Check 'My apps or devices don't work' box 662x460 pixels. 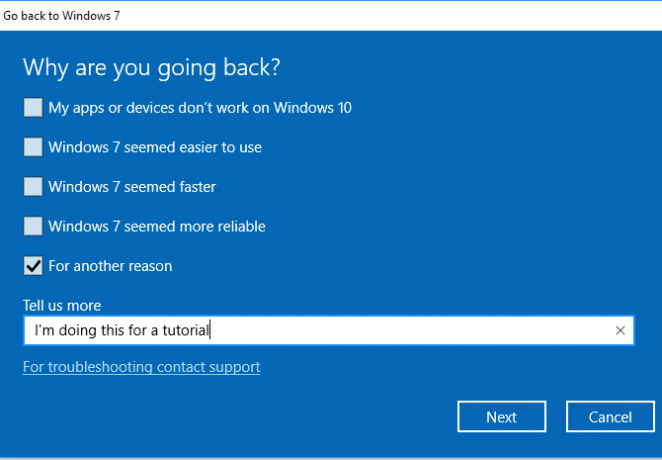pyautogui.click(x=33, y=108)
